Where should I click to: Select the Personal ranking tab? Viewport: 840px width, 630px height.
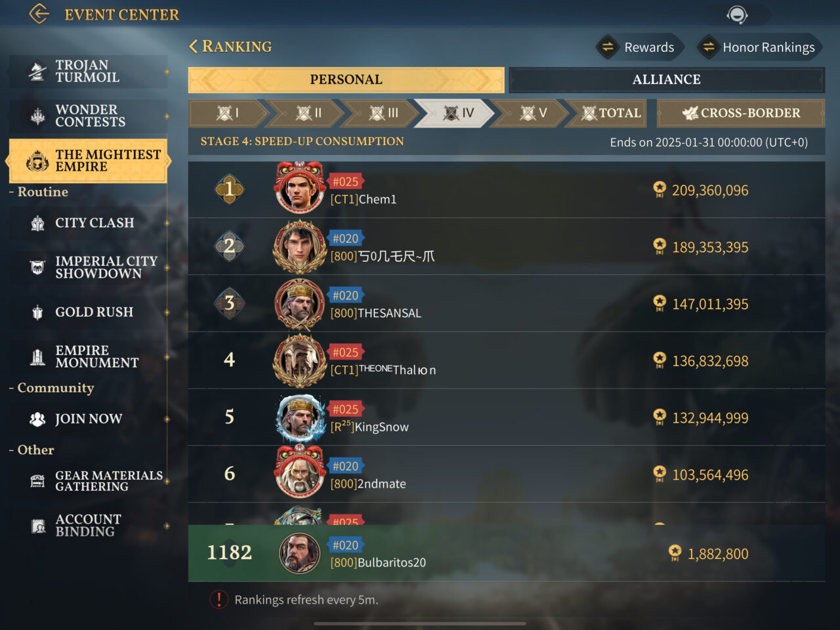[x=346, y=80]
